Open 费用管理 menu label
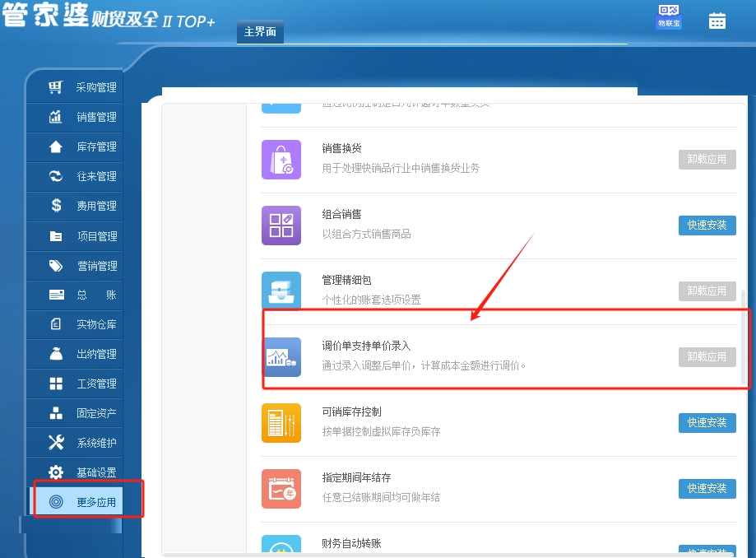Screen dimensions: 756x558 (96, 206)
